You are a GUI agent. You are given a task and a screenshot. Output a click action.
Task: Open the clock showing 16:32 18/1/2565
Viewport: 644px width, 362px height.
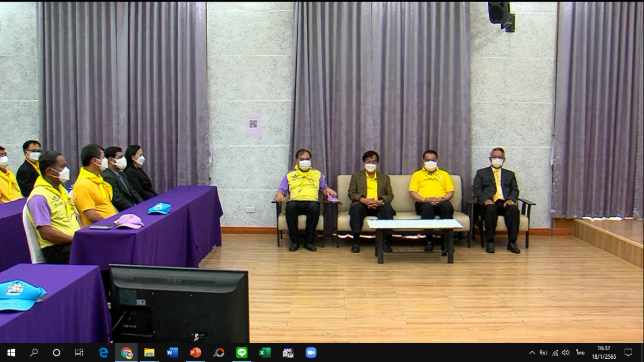[604, 352]
